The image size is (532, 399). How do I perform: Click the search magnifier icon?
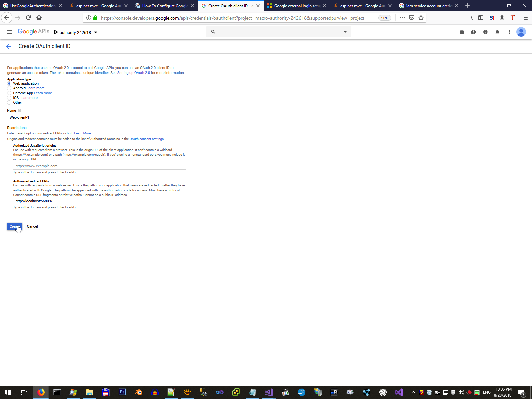[x=213, y=32]
